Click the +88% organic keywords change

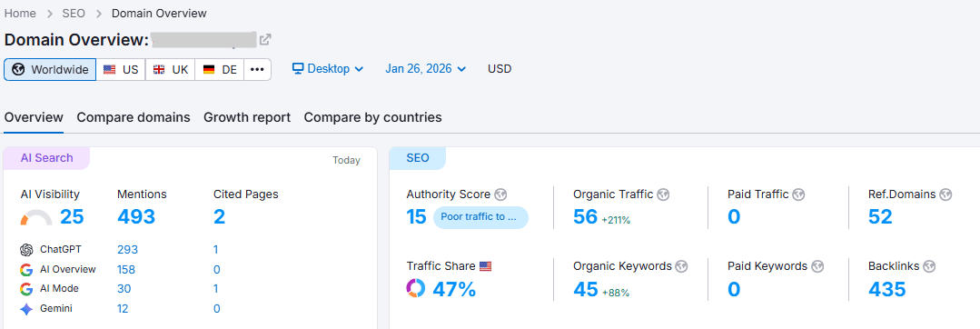(x=616, y=292)
